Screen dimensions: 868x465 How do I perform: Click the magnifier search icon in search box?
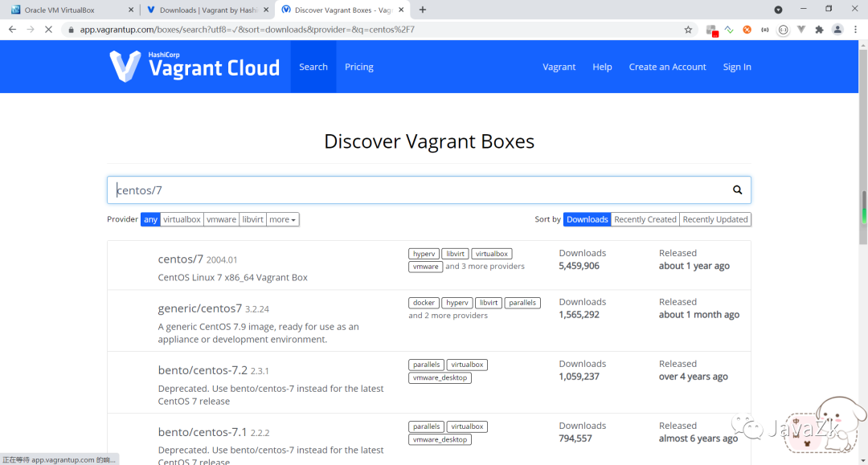click(x=737, y=190)
